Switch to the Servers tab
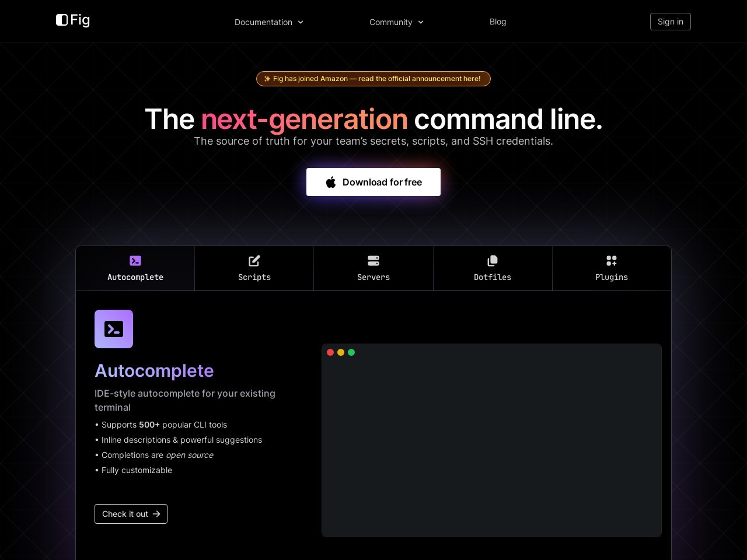Image resolution: width=747 pixels, height=560 pixels. tap(373, 268)
